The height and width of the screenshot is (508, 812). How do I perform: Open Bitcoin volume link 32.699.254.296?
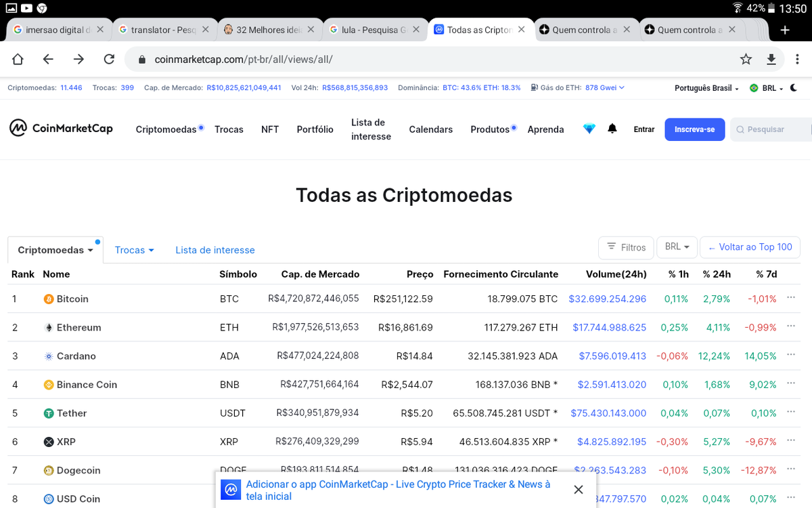click(x=608, y=299)
